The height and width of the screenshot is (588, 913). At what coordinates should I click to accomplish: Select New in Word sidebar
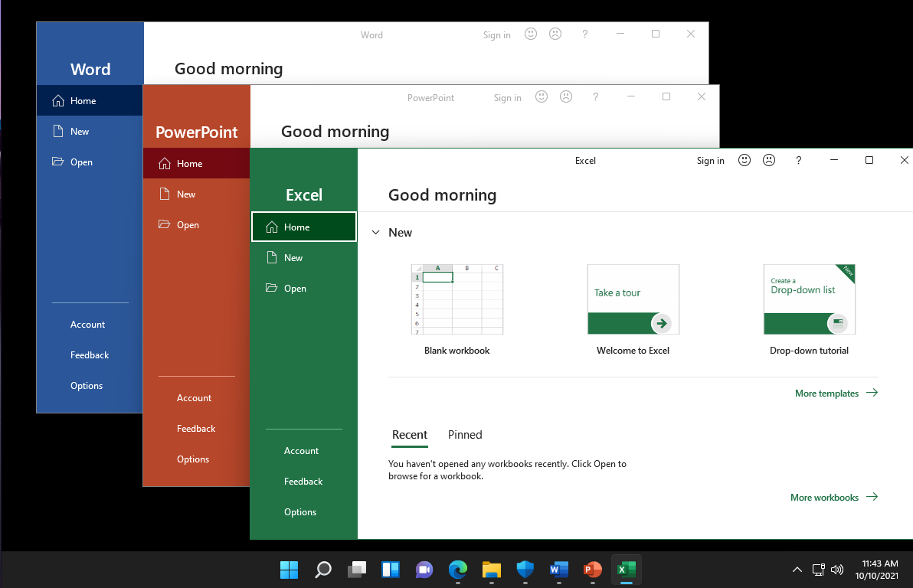90,132
